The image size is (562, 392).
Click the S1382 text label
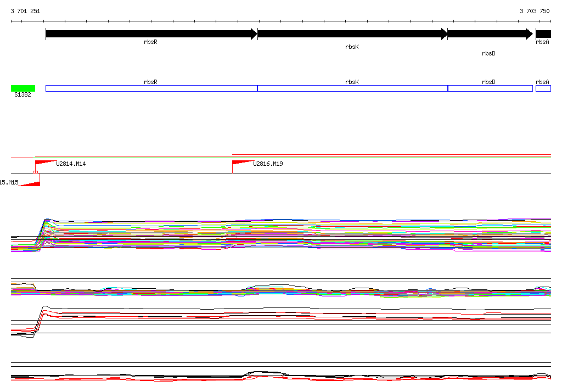point(23,94)
